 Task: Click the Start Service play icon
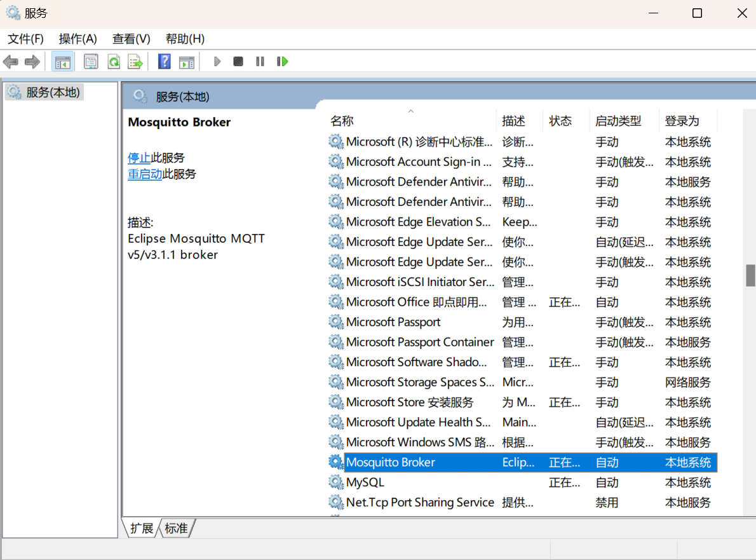[217, 61]
